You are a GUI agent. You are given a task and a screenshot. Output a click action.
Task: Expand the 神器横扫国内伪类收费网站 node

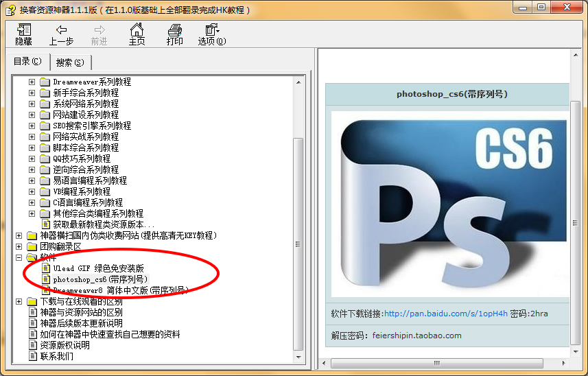coord(19,235)
